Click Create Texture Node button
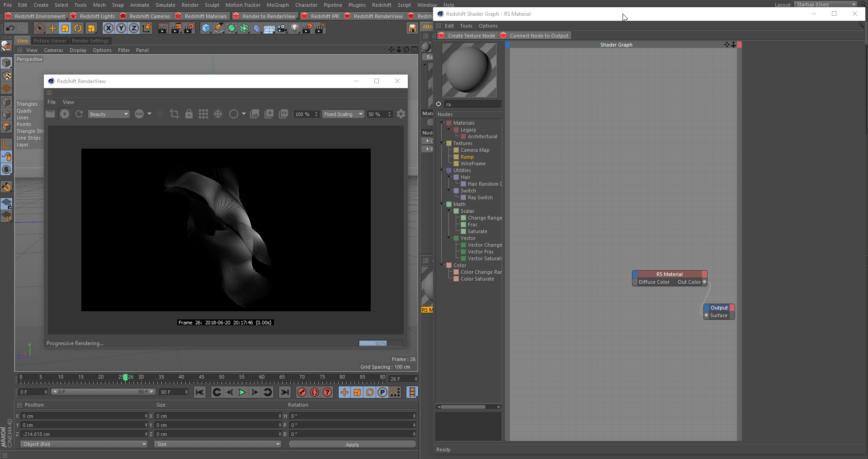 tap(467, 36)
